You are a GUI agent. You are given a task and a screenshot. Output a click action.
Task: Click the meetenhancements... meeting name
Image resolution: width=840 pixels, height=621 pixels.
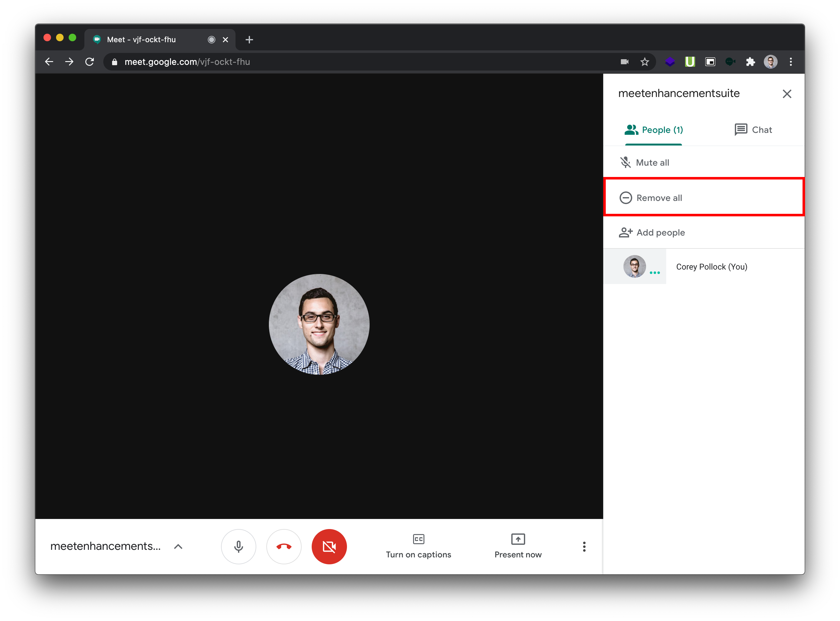[105, 546]
